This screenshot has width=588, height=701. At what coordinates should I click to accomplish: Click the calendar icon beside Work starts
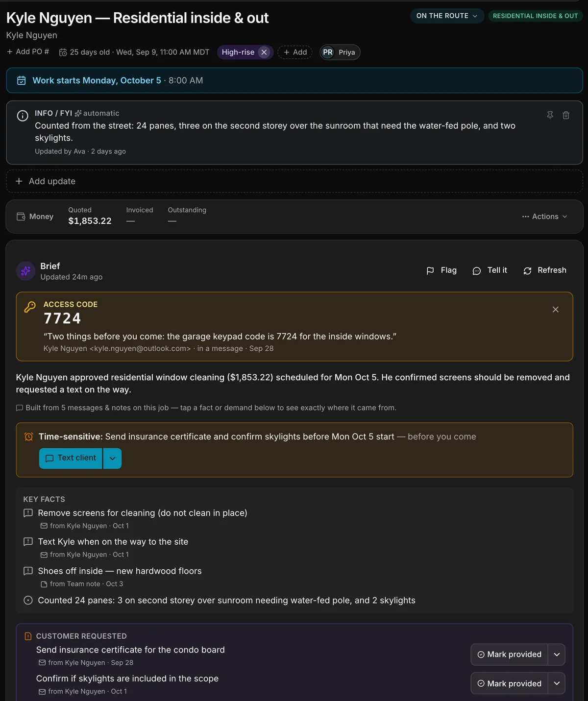pyautogui.click(x=22, y=80)
